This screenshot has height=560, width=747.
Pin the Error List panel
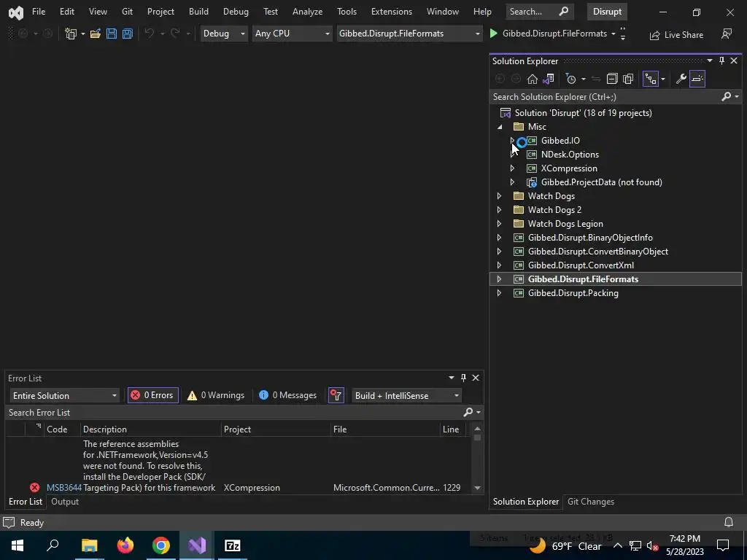[x=463, y=378]
